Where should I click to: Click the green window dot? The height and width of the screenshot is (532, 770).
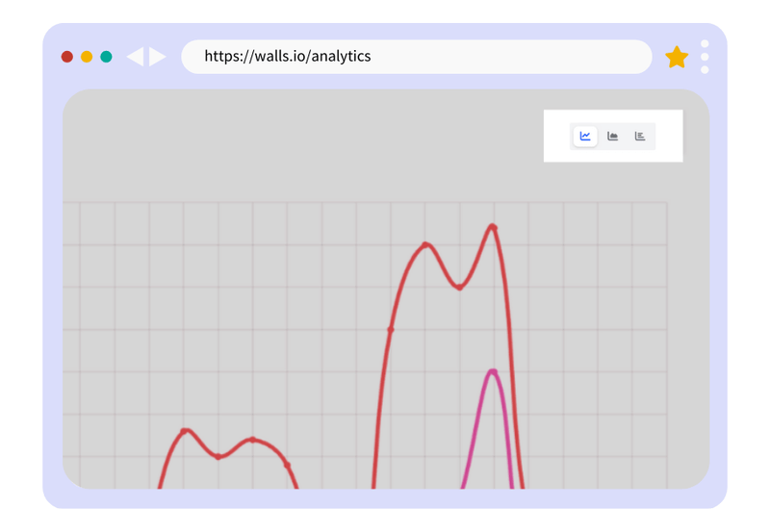[x=106, y=57]
